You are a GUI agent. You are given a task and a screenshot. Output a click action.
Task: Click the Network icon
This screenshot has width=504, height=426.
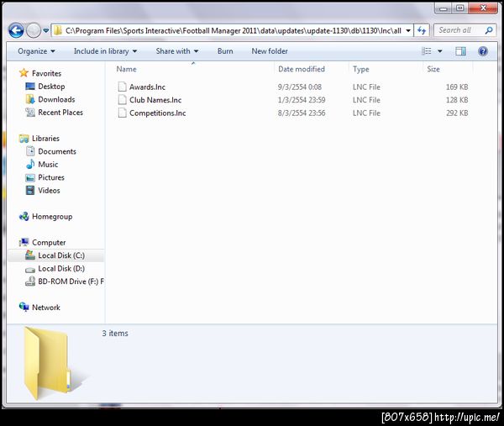point(24,307)
